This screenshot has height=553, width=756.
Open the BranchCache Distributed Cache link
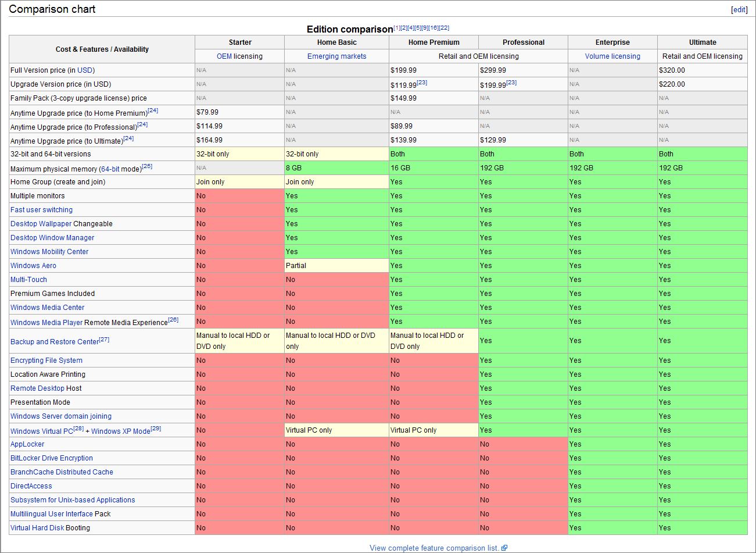point(62,472)
